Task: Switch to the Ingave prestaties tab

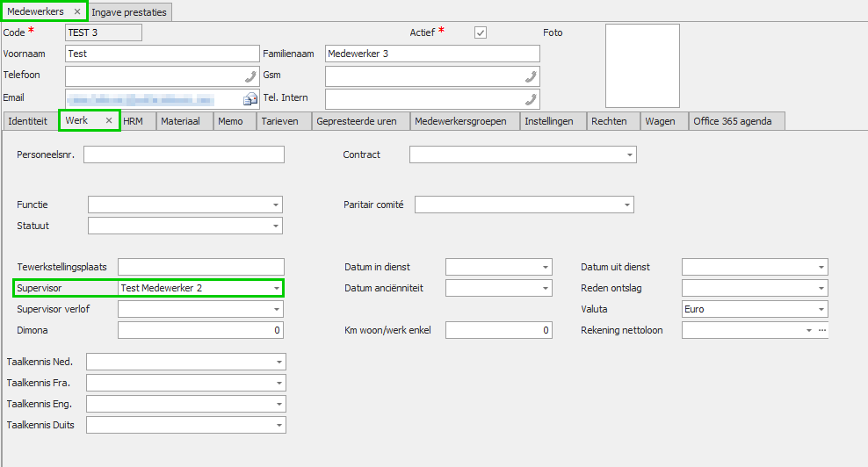Action: pyautogui.click(x=129, y=12)
